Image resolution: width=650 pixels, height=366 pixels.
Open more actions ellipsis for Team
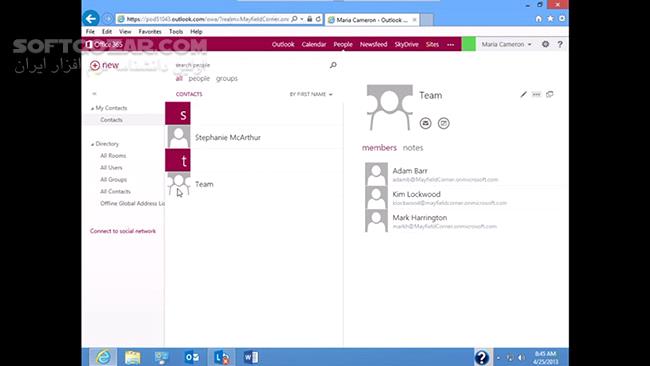(x=536, y=95)
